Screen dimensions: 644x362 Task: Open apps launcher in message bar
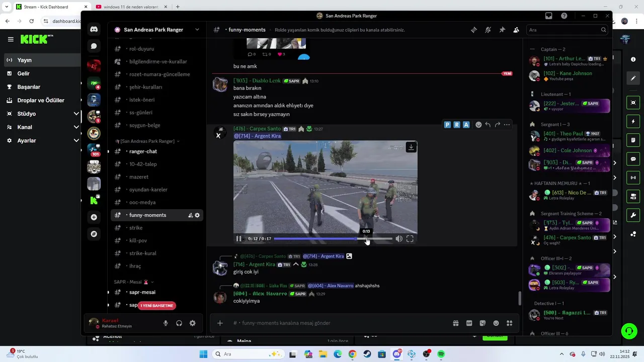(509, 323)
